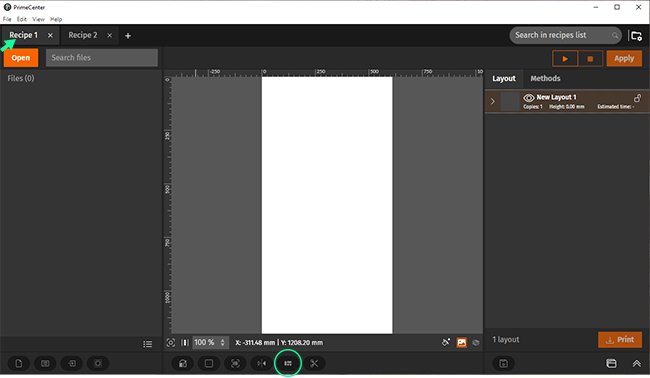Add a new recipe tab with plus

pos(128,36)
